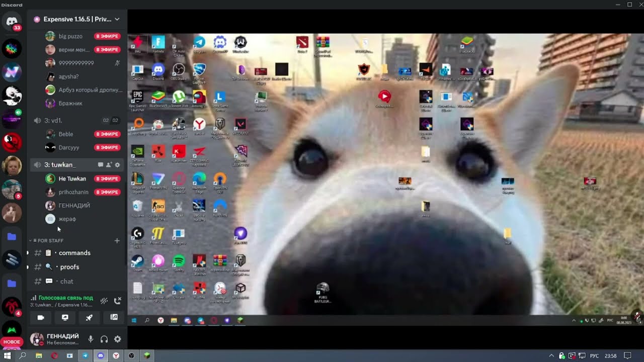Toggle microphone mute in user panel
The width and height of the screenshot is (644, 362).
point(91,339)
